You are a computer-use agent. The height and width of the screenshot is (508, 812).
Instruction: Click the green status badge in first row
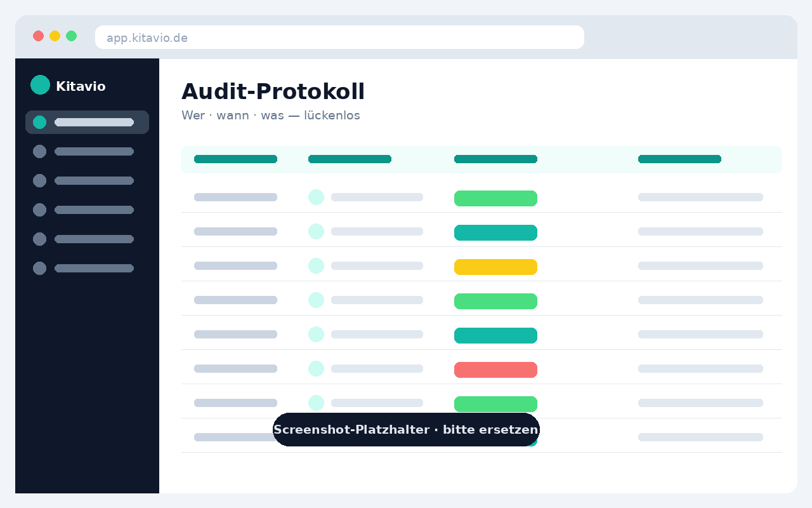pyautogui.click(x=495, y=199)
